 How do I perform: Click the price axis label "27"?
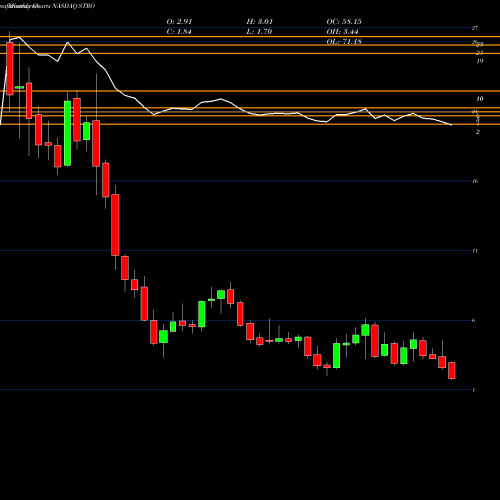(475, 28)
